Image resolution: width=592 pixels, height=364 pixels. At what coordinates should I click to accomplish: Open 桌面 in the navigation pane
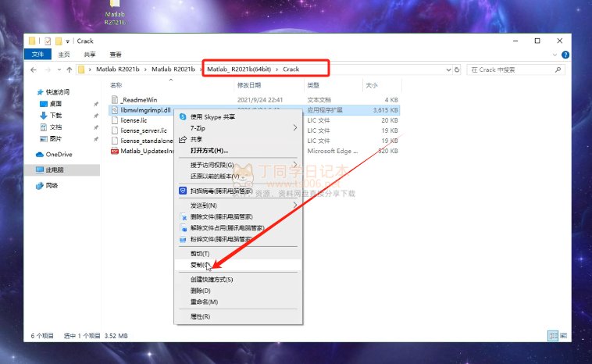[x=51, y=104]
